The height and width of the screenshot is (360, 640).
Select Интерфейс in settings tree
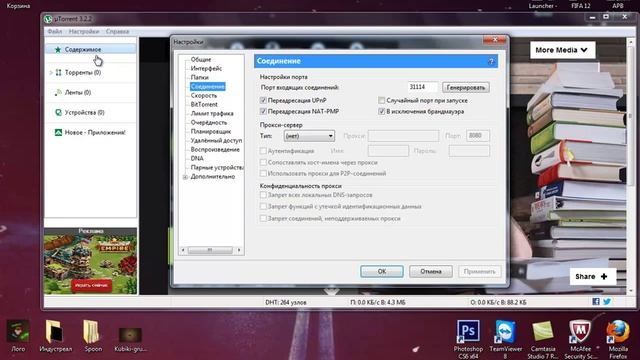click(207, 68)
